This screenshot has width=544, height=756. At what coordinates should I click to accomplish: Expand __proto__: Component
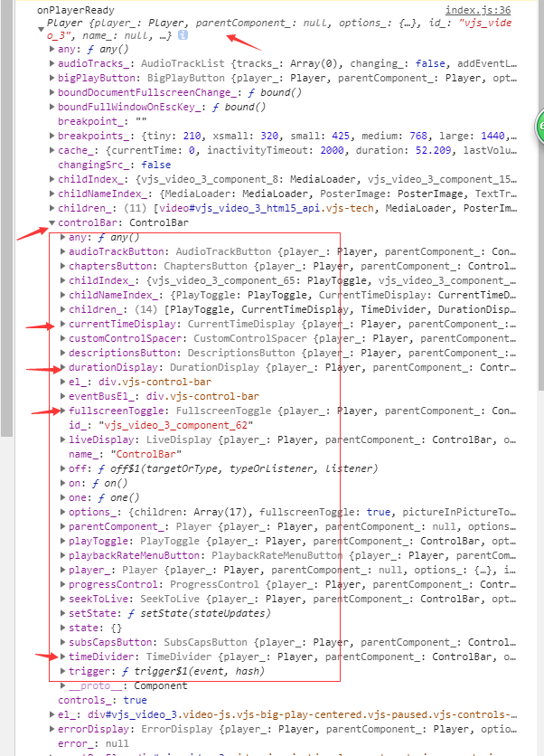pyautogui.click(x=62, y=685)
